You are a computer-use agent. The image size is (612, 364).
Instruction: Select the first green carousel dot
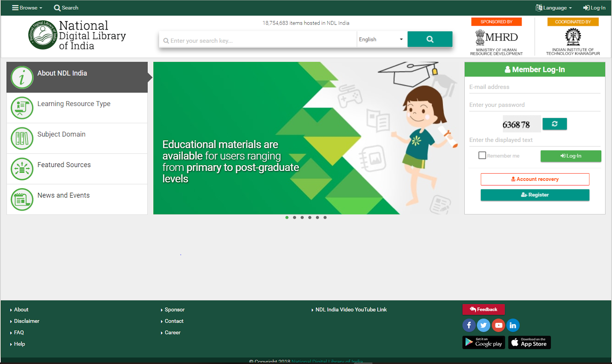point(287,218)
